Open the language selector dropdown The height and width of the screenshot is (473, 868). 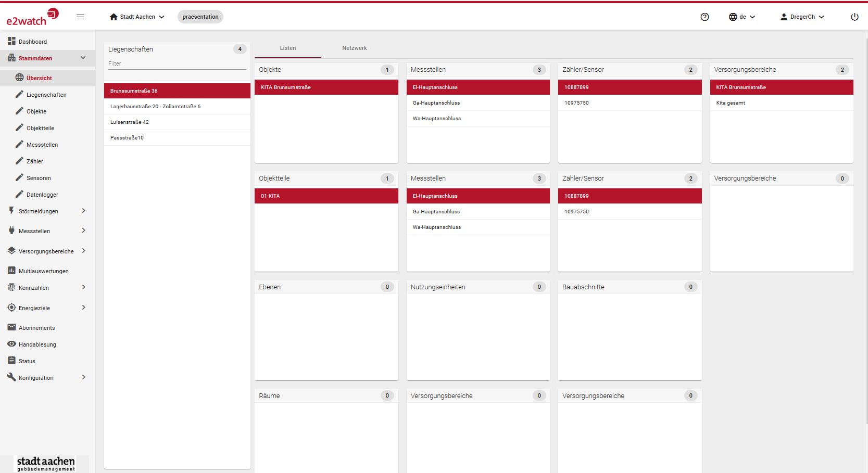(x=741, y=17)
